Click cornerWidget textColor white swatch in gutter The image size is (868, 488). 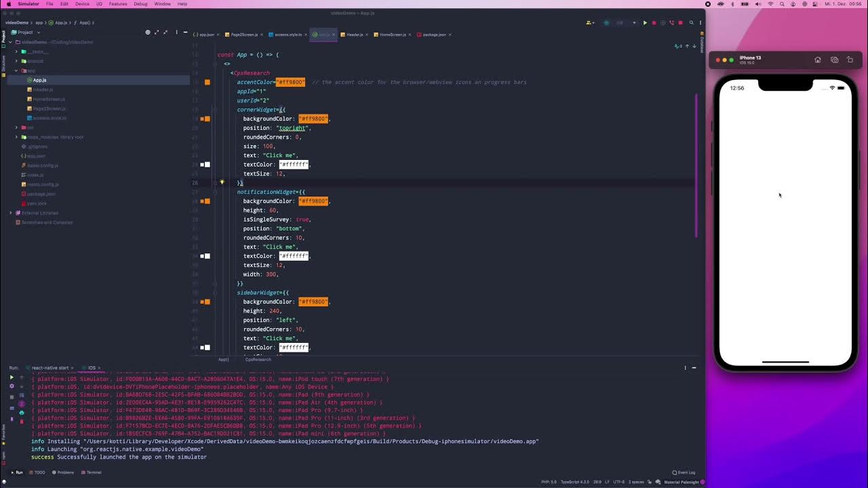coord(208,165)
